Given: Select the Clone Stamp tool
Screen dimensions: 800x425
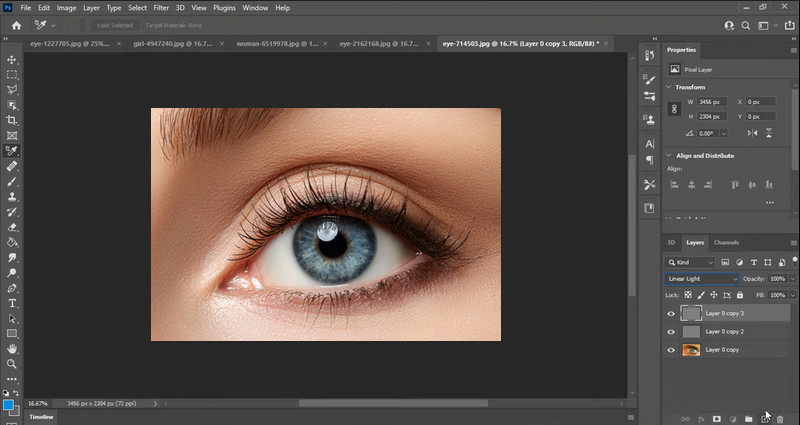Looking at the screenshot, I should point(12,197).
